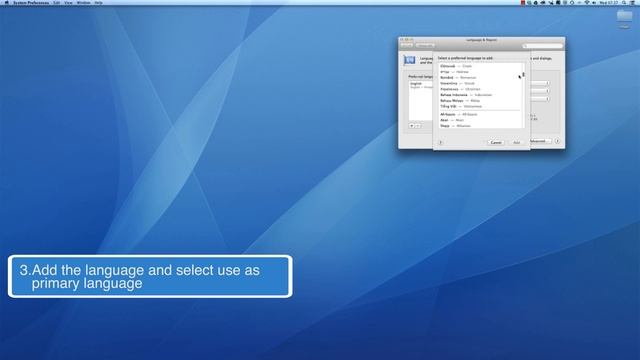Focus the System Preferences search field
This screenshot has height=360, width=640.
click(x=542, y=46)
